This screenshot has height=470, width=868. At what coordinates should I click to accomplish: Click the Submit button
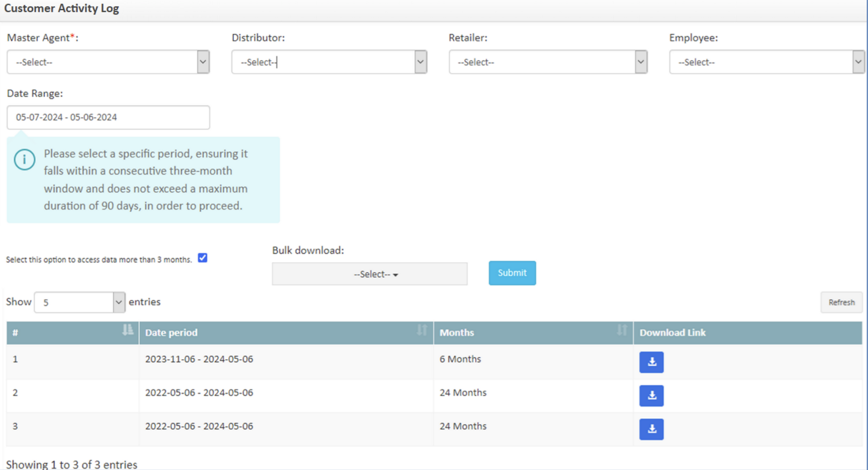coord(512,273)
